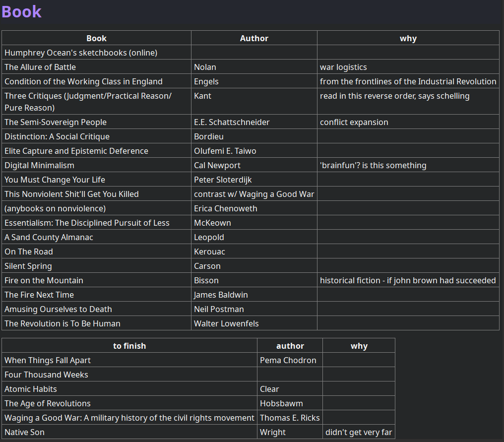Select the 'didn't get very far' note
This screenshot has width=504, height=442.
coord(359,433)
